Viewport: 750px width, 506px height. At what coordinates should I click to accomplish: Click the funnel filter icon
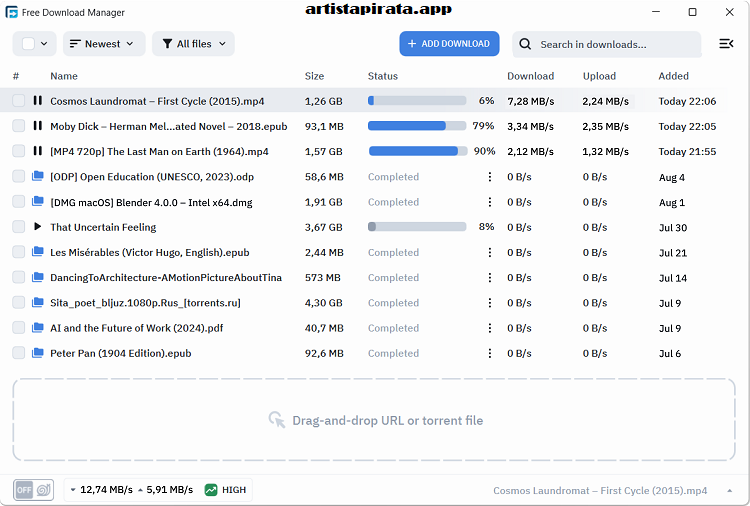(167, 44)
